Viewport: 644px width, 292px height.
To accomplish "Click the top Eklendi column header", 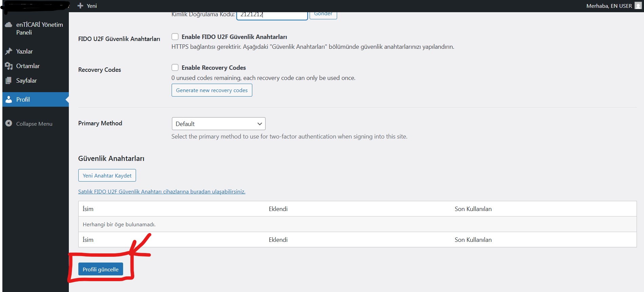I will click(x=278, y=209).
